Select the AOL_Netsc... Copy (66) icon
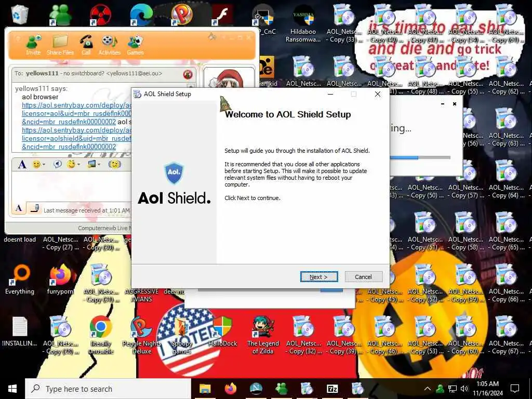Screen dimensions: 532x399 click(x=506, y=283)
